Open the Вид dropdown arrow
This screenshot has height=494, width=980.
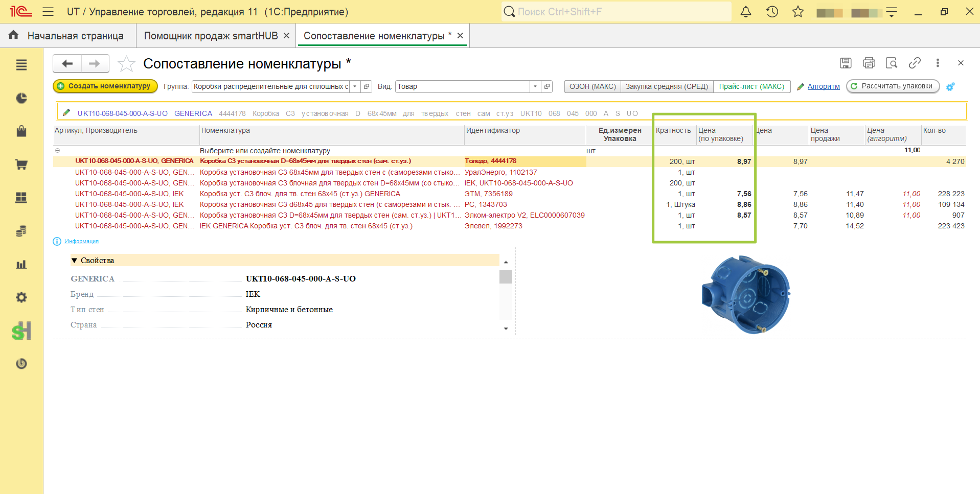point(535,86)
